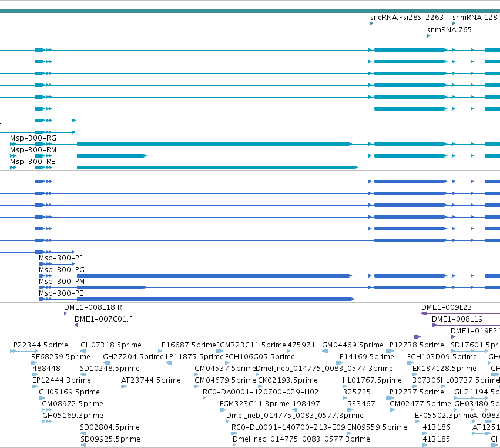
Task: Click the RE68259.5prime EST label
Action: click(61, 357)
